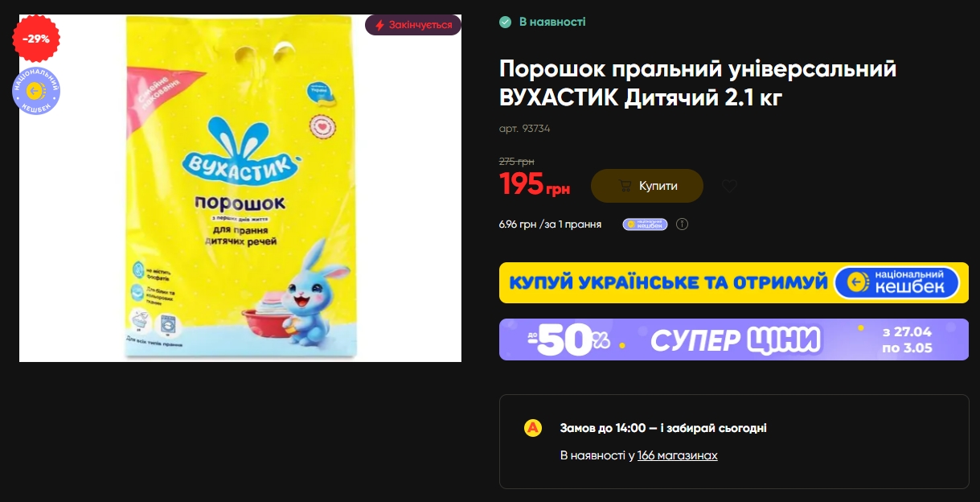Viewport: 980px width, 502px height.
Task: Click round Національний кешбек badge on image
Action: (x=36, y=91)
